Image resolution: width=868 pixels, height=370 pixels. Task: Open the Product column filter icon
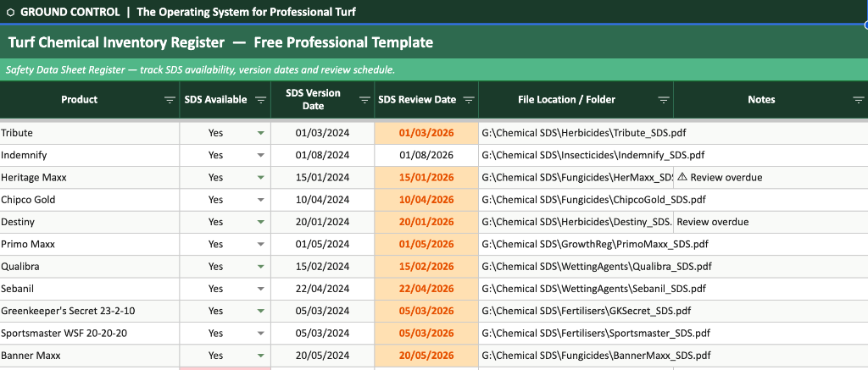click(170, 100)
